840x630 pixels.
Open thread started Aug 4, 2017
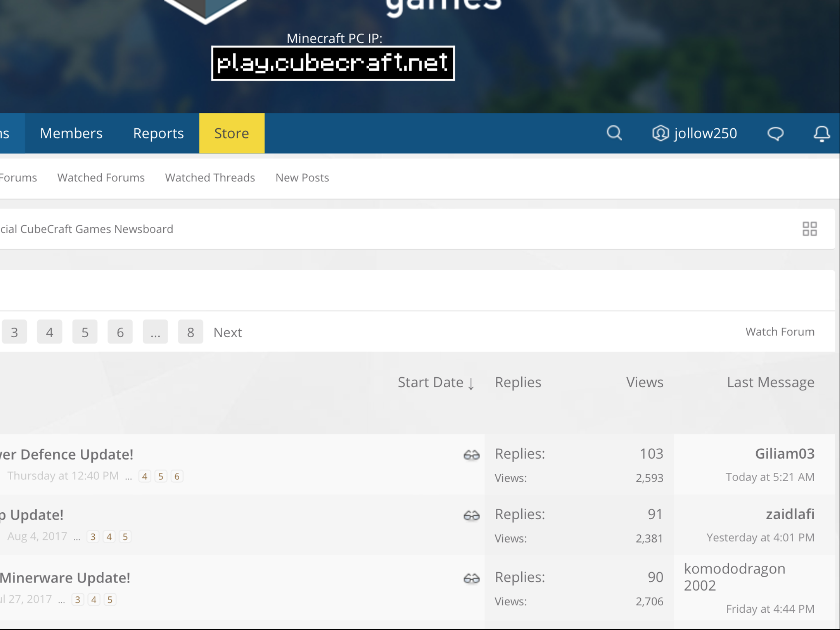click(x=32, y=515)
